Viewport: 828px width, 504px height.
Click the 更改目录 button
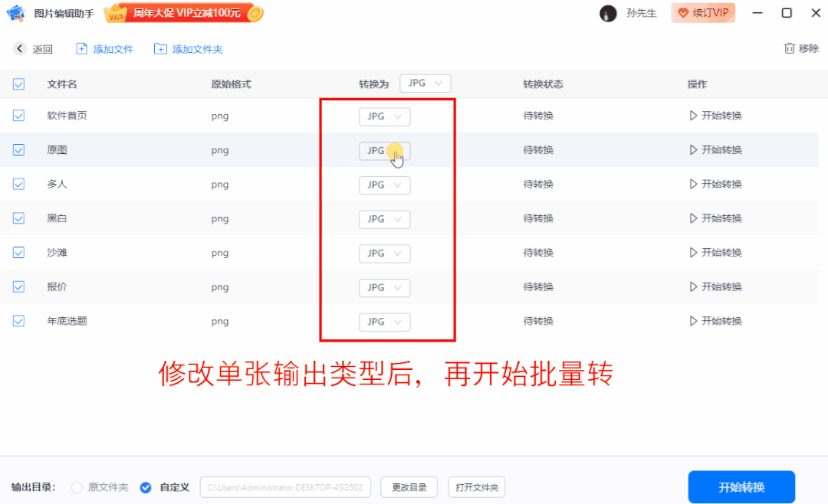click(409, 487)
